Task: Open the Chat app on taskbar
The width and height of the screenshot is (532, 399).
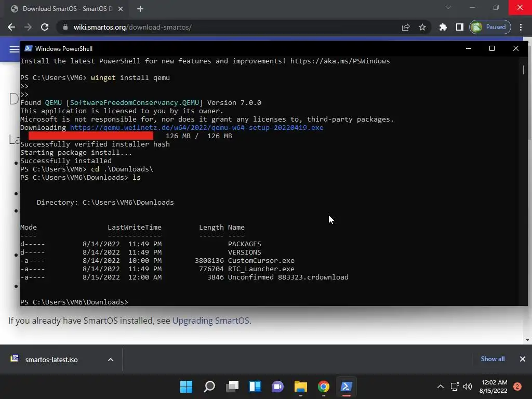Action: tap(277, 387)
